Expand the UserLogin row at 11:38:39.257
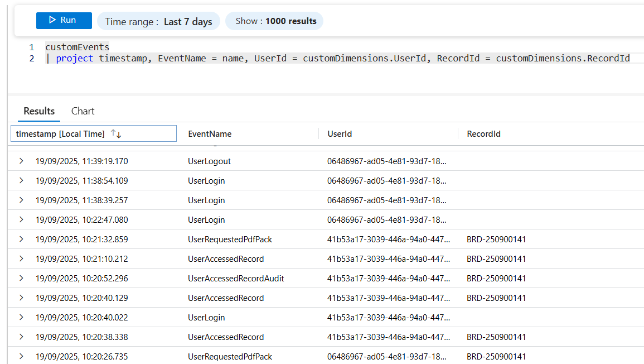Image resolution: width=644 pixels, height=364 pixels. [21, 200]
